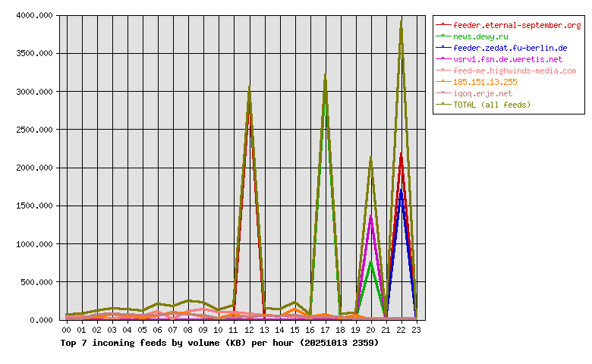Click the 500.000 y-axis label
Viewport: 592px width, 364px height.
[36, 282]
